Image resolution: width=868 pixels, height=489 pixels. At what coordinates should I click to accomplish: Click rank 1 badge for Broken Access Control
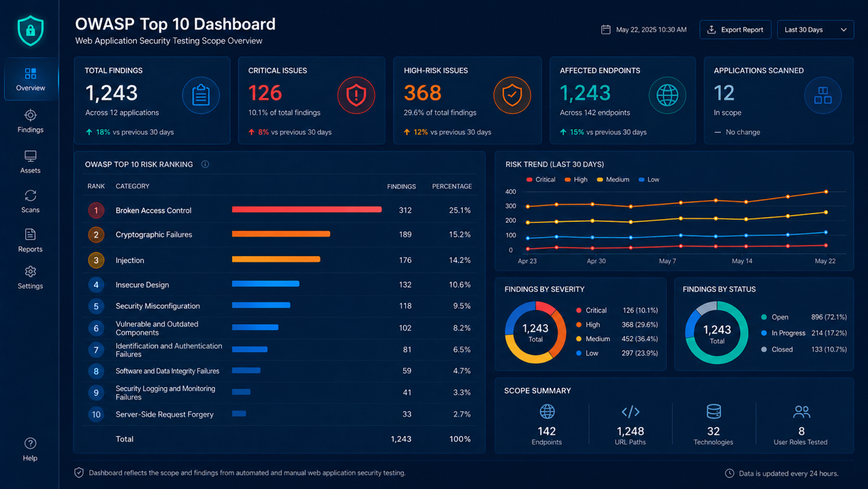(x=96, y=210)
